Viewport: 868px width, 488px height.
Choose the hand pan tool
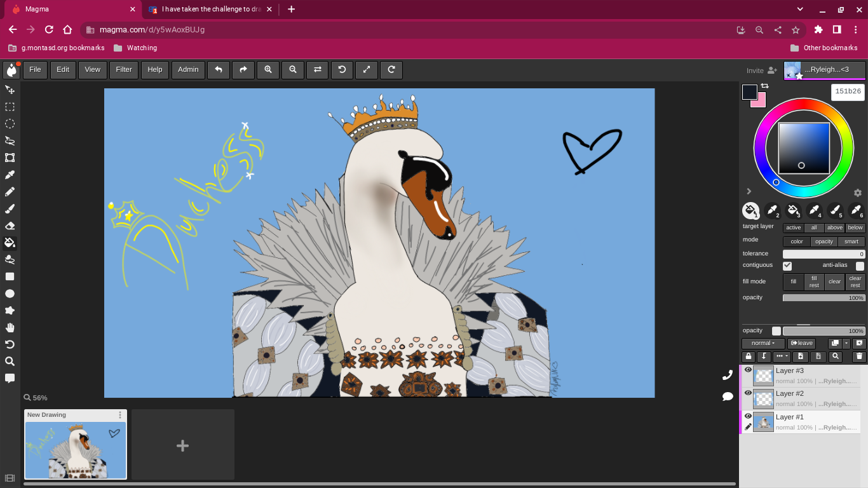point(10,327)
